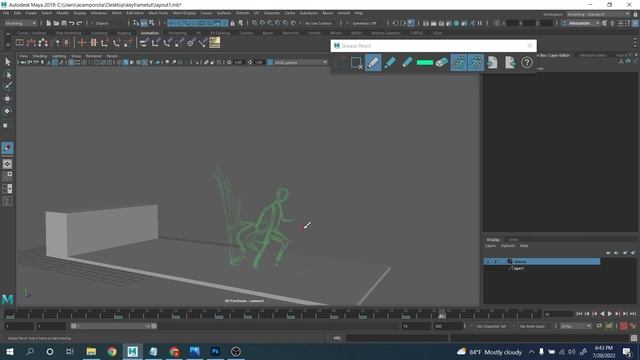Click the Undo arrow icon
640x360 pixels.
click(71, 23)
